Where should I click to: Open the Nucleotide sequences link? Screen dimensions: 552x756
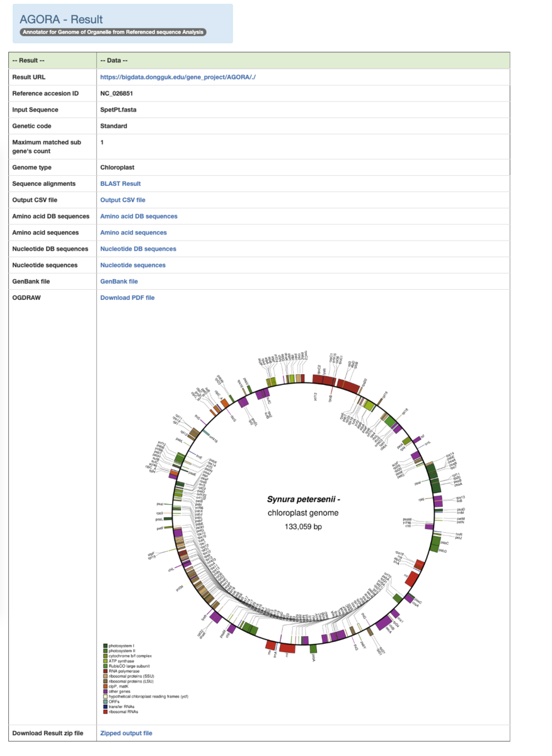(x=133, y=265)
